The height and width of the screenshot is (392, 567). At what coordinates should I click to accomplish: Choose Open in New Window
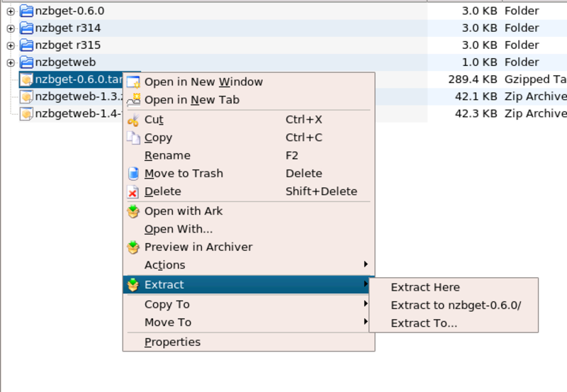pos(249,82)
